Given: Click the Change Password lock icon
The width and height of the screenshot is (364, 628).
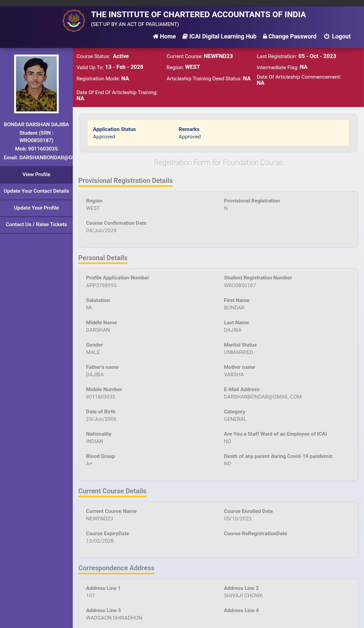Looking at the screenshot, I should [x=265, y=36].
